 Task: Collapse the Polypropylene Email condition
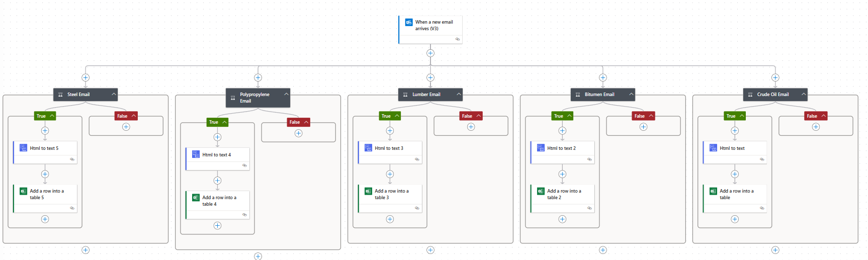coord(286,94)
